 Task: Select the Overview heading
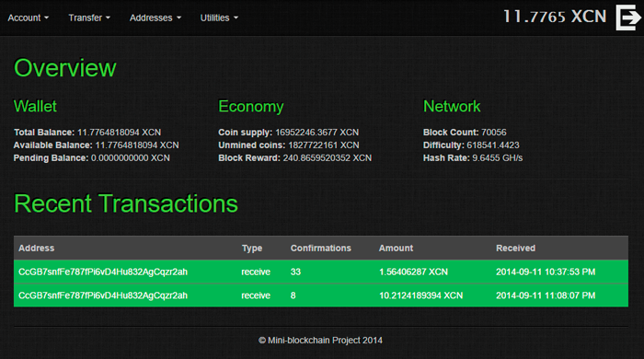pyautogui.click(x=65, y=68)
